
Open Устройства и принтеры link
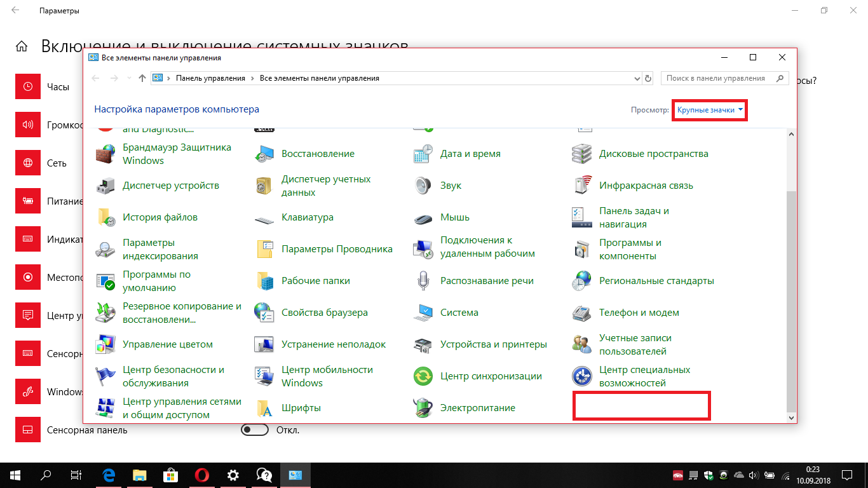coord(494,344)
